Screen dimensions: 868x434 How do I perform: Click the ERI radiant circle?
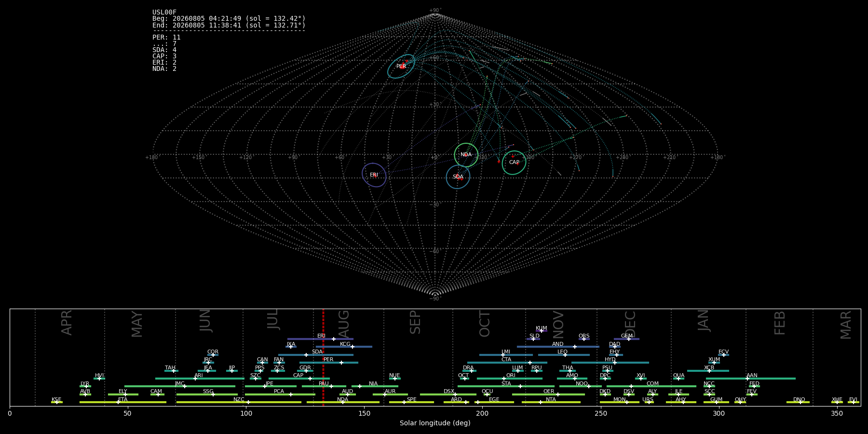coord(374,175)
